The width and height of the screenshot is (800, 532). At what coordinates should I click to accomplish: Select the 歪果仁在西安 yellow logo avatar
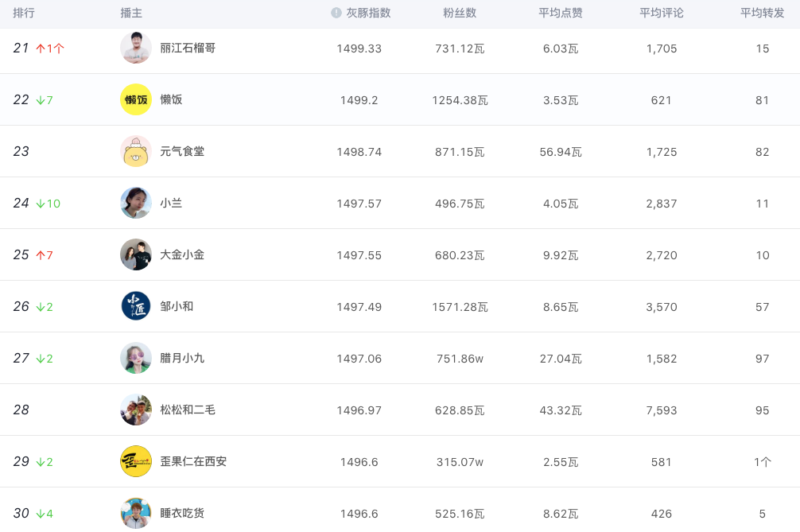(136, 461)
